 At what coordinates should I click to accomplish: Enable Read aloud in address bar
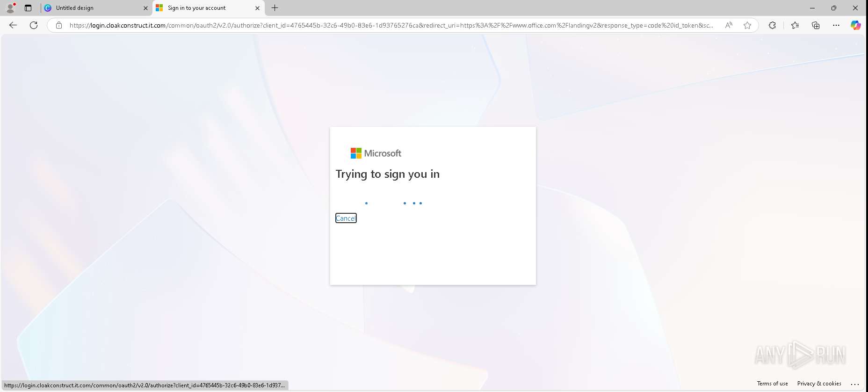729,25
